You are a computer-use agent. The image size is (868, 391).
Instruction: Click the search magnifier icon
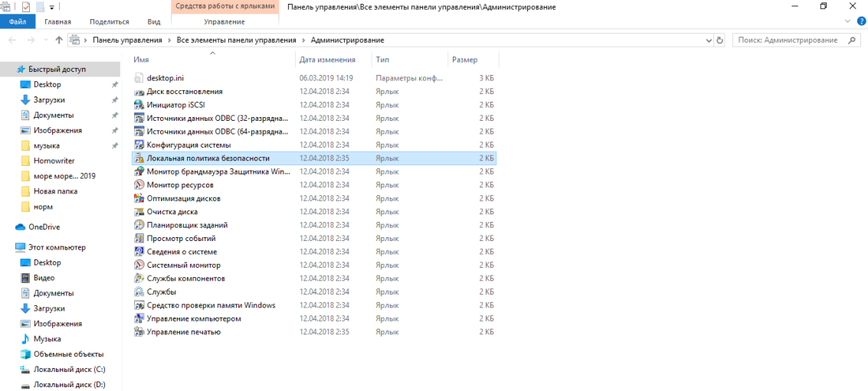[x=853, y=41]
